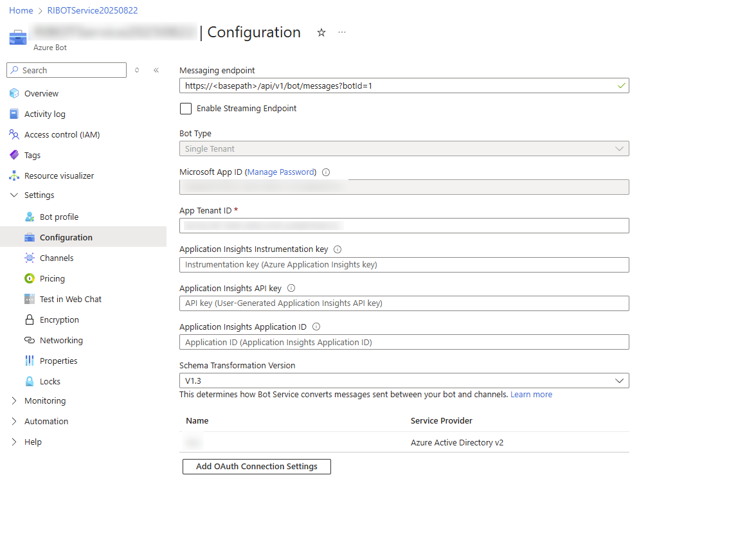Open the Networking page

tap(61, 341)
